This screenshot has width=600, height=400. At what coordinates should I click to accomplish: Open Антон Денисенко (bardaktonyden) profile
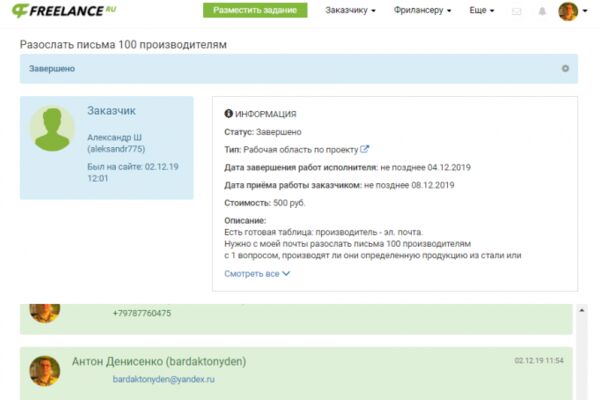click(159, 361)
